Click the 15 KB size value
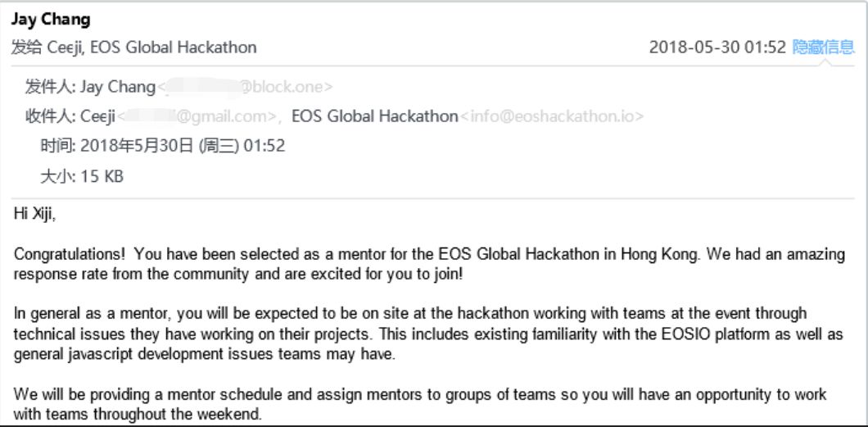Image resolution: width=868 pixels, height=427 pixels. 102,176
